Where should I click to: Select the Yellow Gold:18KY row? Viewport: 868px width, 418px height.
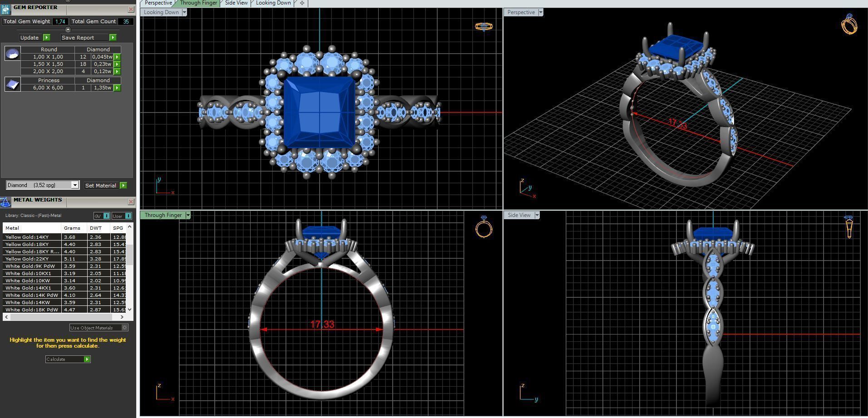pos(64,244)
